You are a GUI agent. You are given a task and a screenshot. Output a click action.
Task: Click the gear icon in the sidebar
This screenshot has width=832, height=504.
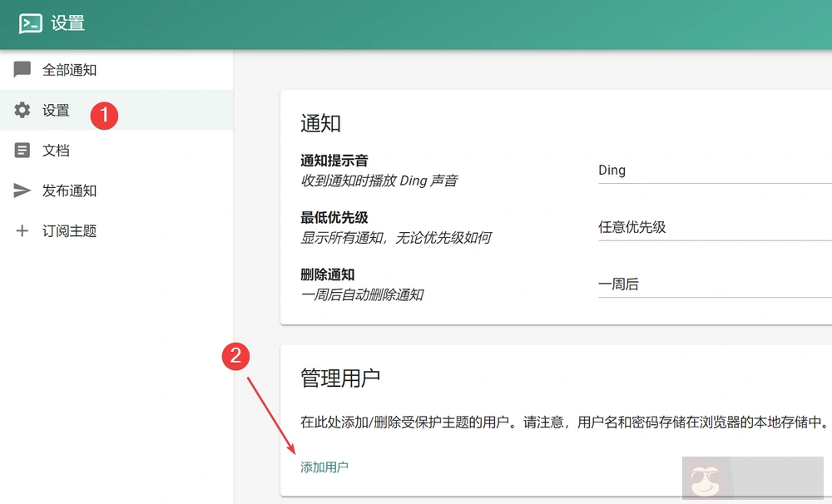point(22,110)
